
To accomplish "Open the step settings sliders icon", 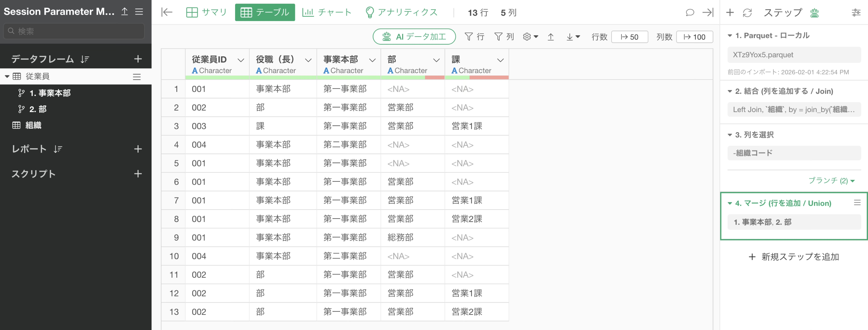I will click(x=856, y=13).
